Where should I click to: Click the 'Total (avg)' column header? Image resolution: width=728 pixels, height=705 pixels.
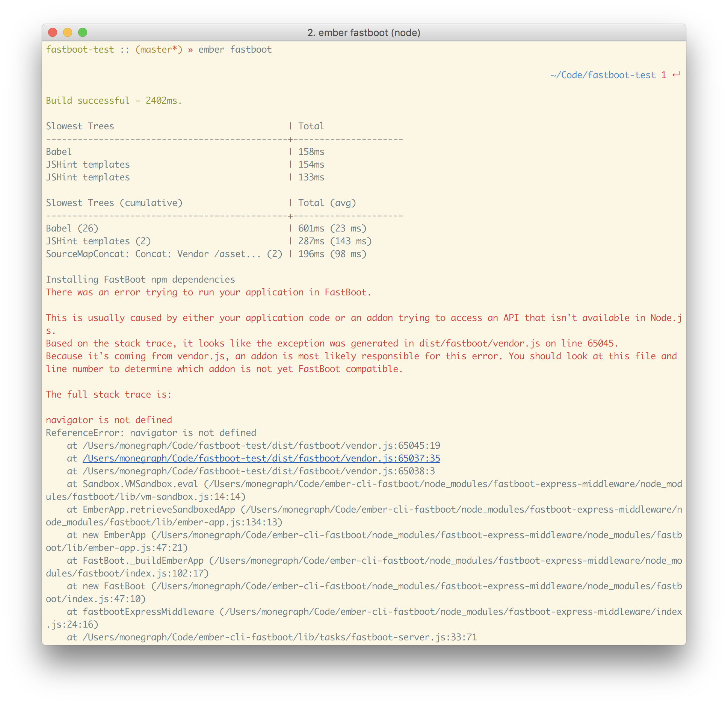pos(327,203)
